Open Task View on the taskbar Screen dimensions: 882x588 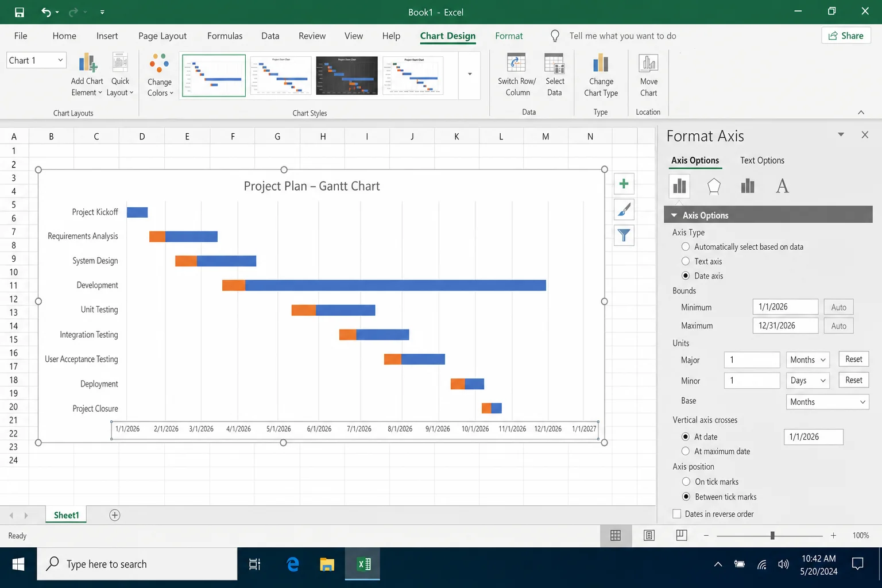click(x=254, y=564)
